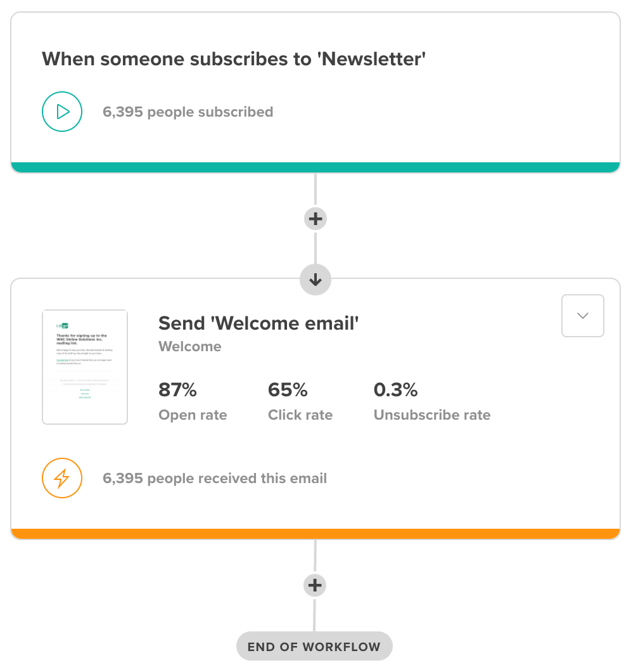Click the '6,395 people subscribed' link
Screen dimensions: 631x672
tap(188, 112)
